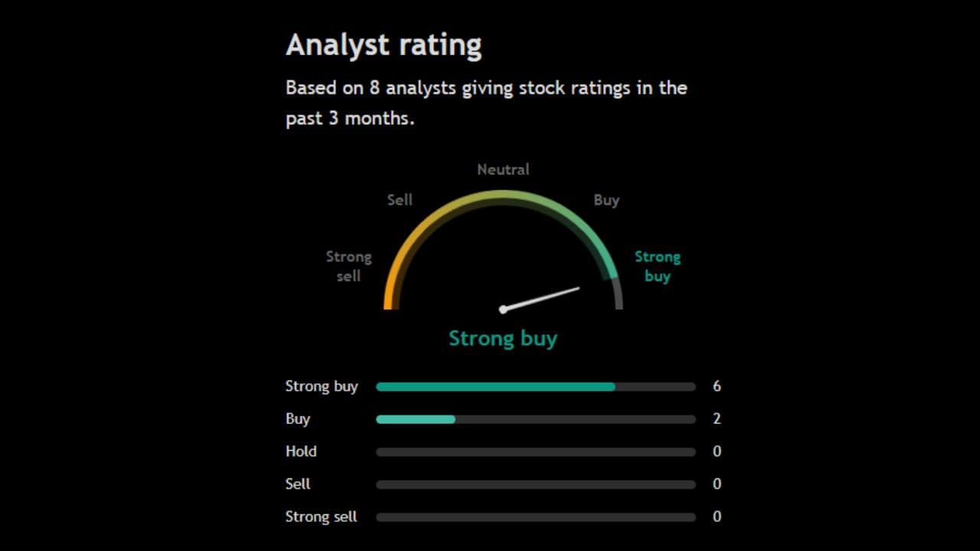
Task: Click the Strong sell gauge label
Action: pos(348,266)
